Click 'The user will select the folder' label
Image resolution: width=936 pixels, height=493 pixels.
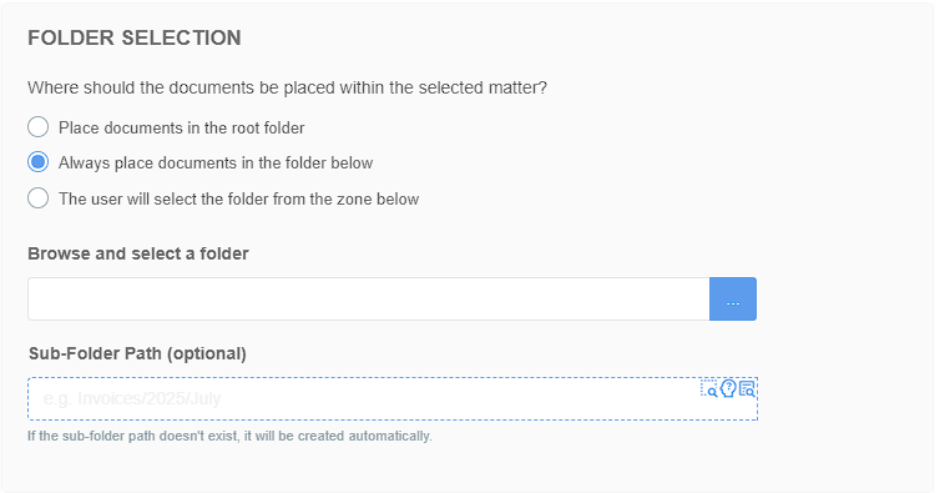(239, 199)
